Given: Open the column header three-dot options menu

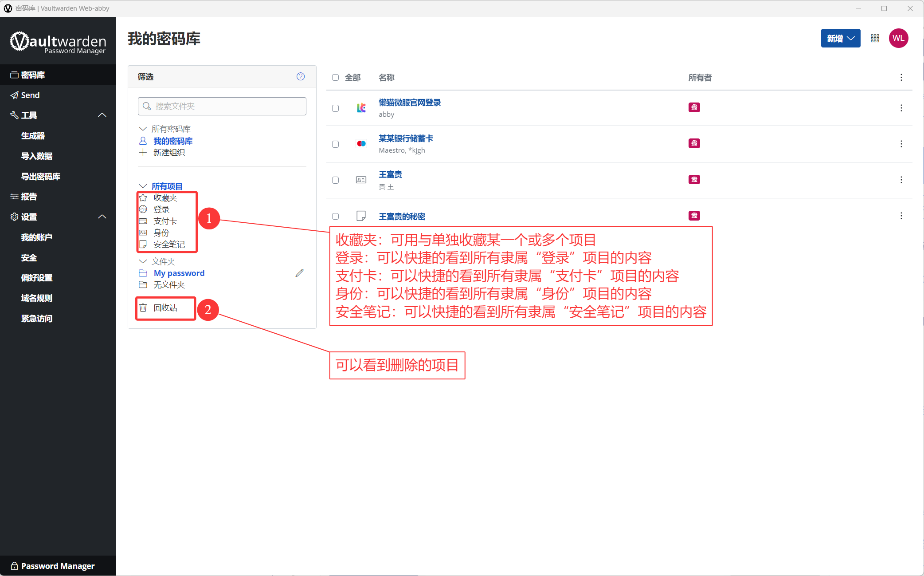Looking at the screenshot, I should click(x=901, y=78).
